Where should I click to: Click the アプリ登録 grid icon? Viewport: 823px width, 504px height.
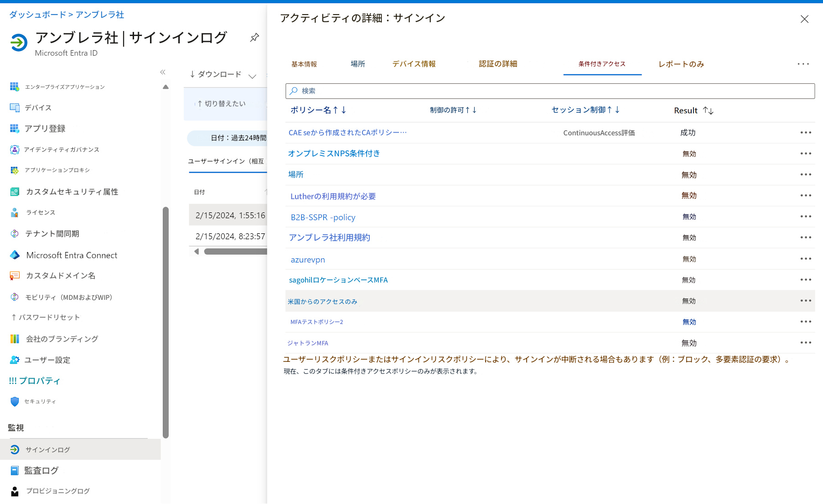click(15, 129)
